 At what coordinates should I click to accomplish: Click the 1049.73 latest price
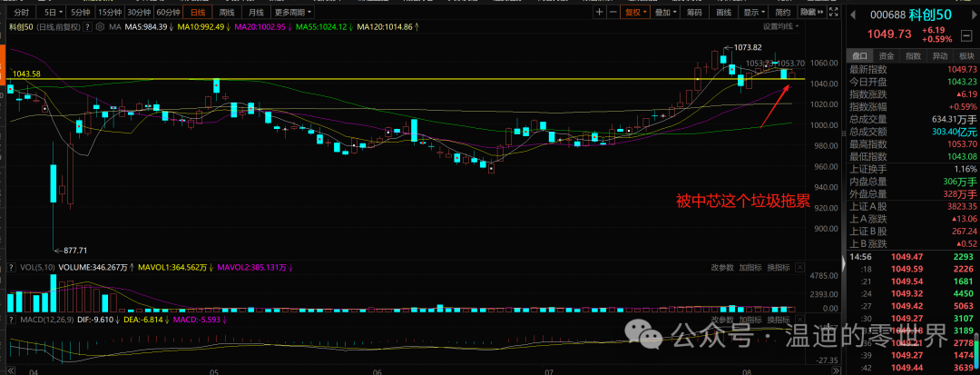887,35
